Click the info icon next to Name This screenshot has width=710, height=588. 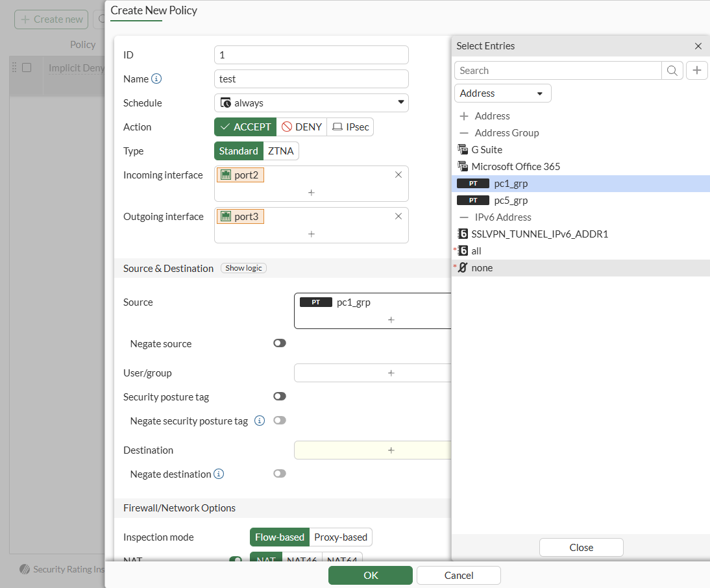(156, 79)
